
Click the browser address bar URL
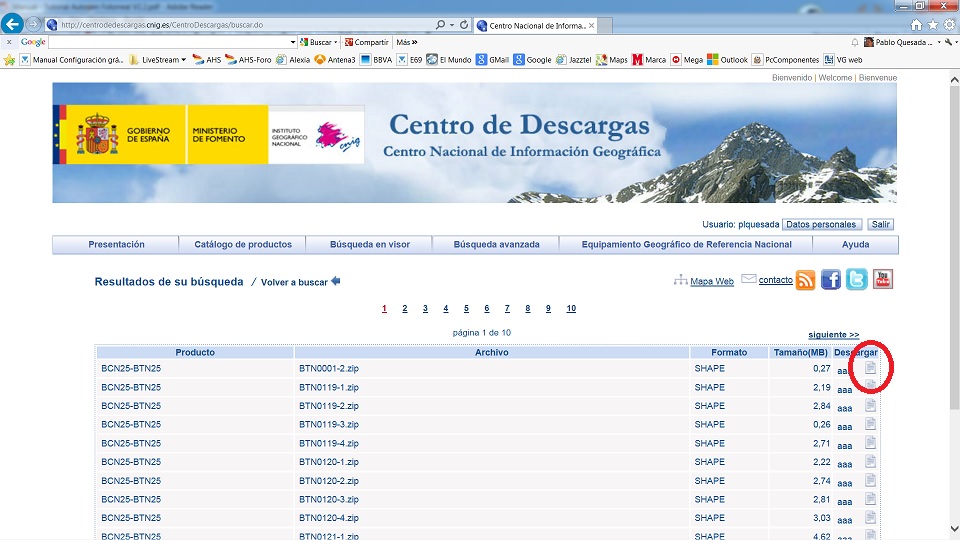[240, 24]
